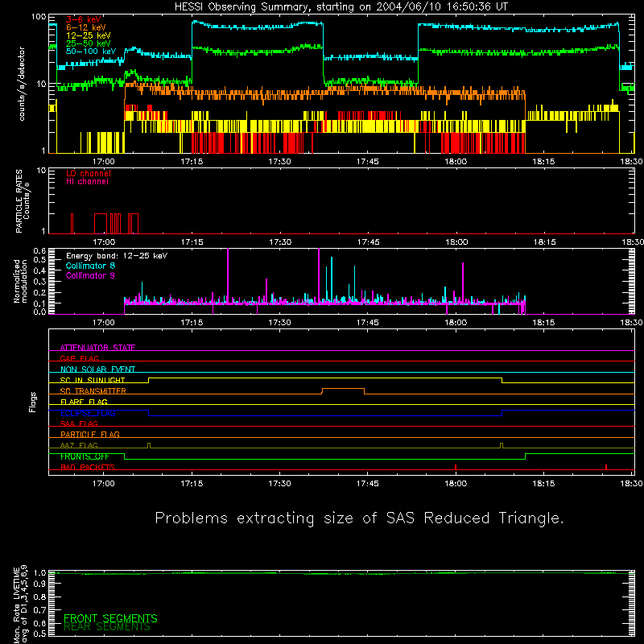
Task: Select the 6-12 keV legend label
Action: [x=86, y=27]
